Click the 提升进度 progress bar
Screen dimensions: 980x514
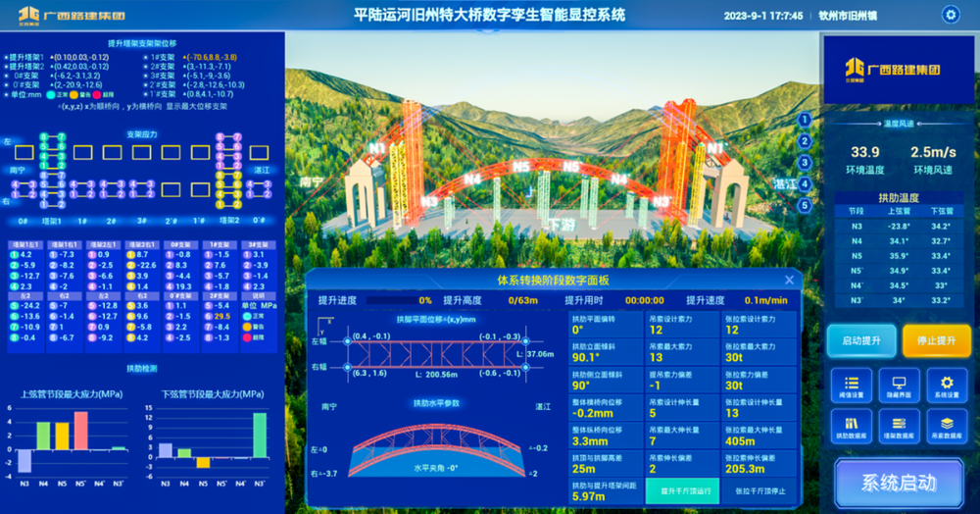pos(393,300)
